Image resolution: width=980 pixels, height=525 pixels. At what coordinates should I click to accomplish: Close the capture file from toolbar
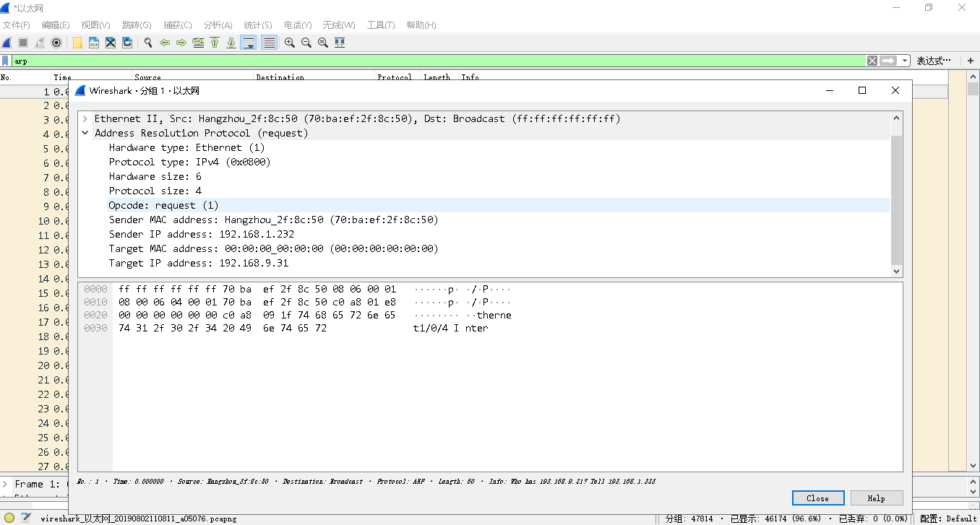click(111, 43)
